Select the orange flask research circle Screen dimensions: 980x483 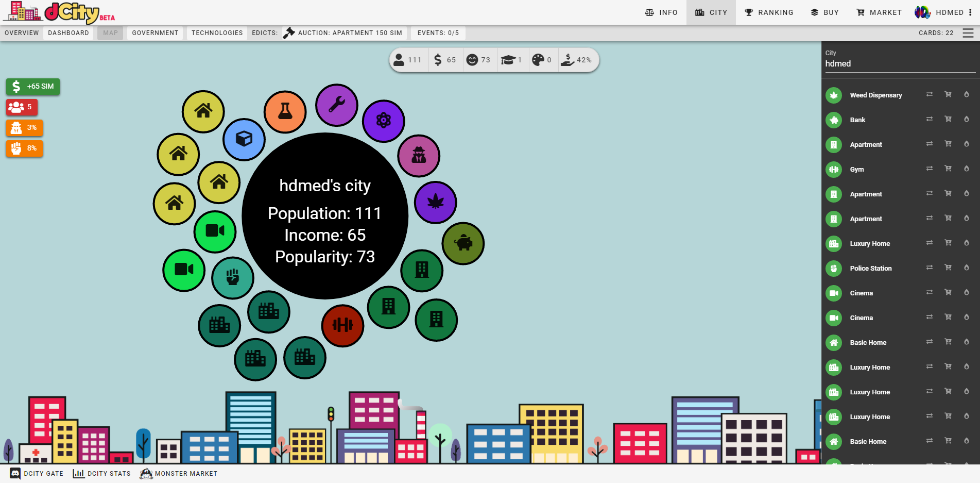point(285,112)
